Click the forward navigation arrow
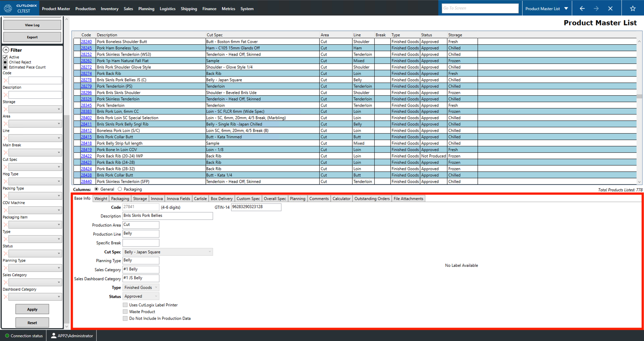Image resolution: width=644 pixels, height=341 pixels. tap(596, 8)
